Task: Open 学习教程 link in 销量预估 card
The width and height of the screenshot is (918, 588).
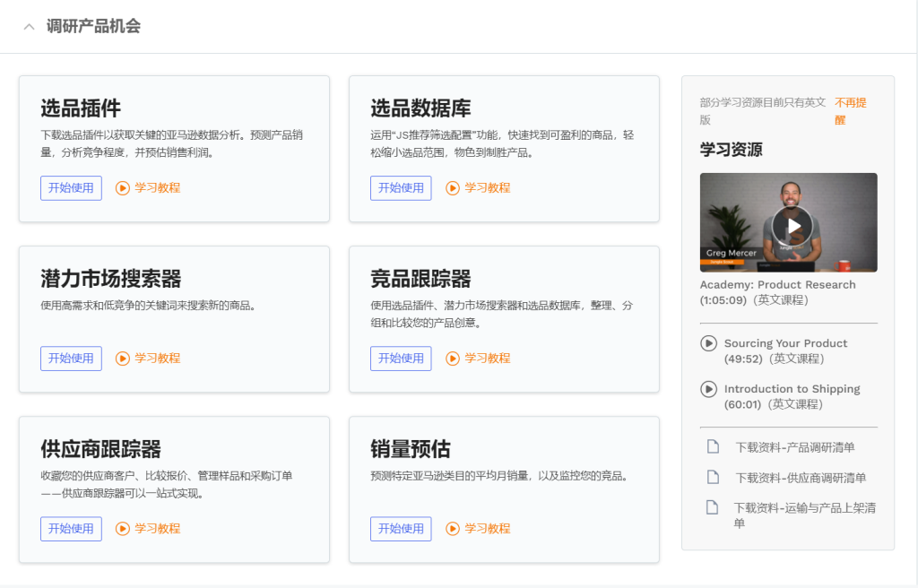Action: pyautogui.click(x=488, y=529)
